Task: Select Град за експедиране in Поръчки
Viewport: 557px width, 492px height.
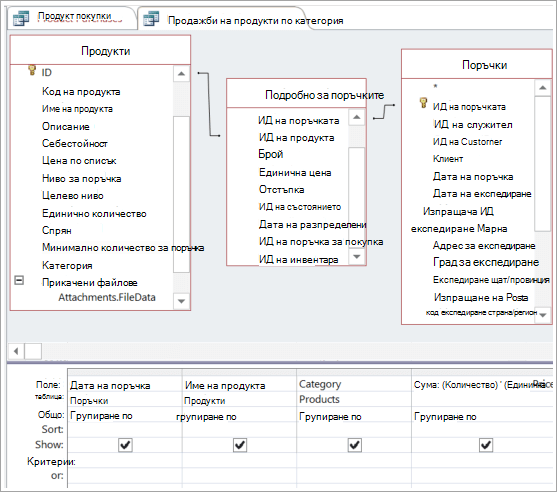Action: (x=486, y=262)
